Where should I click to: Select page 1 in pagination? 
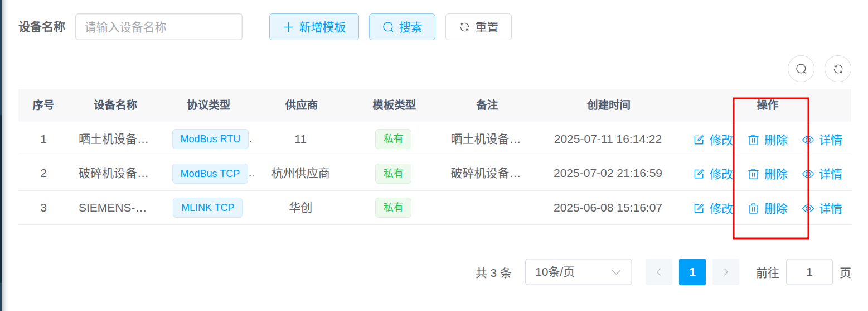(x=692, y=272)
